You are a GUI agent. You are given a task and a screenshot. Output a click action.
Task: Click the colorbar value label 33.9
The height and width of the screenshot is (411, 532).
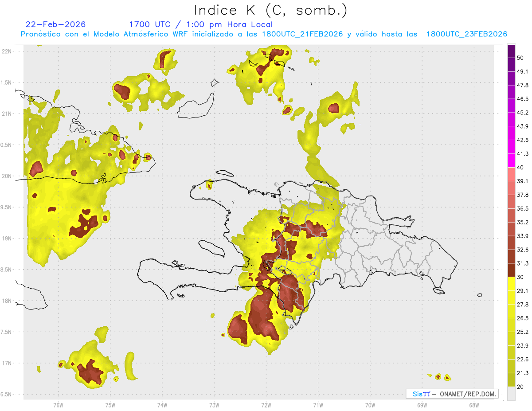523,236
